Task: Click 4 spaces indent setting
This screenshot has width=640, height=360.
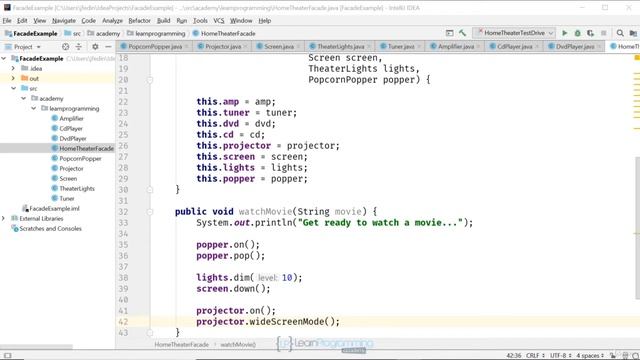Action: click(x=590, y=356)
